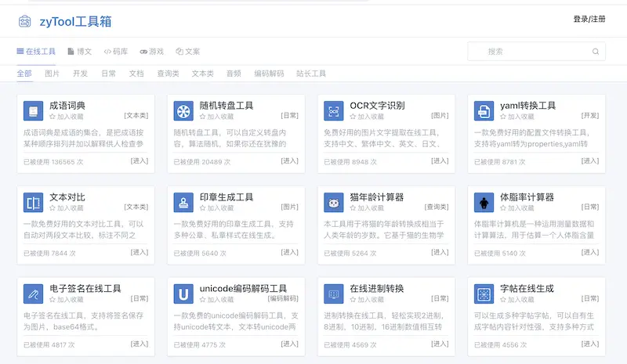Click [进入] on the unicode编码解码工具 card
The width and height of the screenshot is (627, 364).
pyautogui.click(x=290, y=344)
